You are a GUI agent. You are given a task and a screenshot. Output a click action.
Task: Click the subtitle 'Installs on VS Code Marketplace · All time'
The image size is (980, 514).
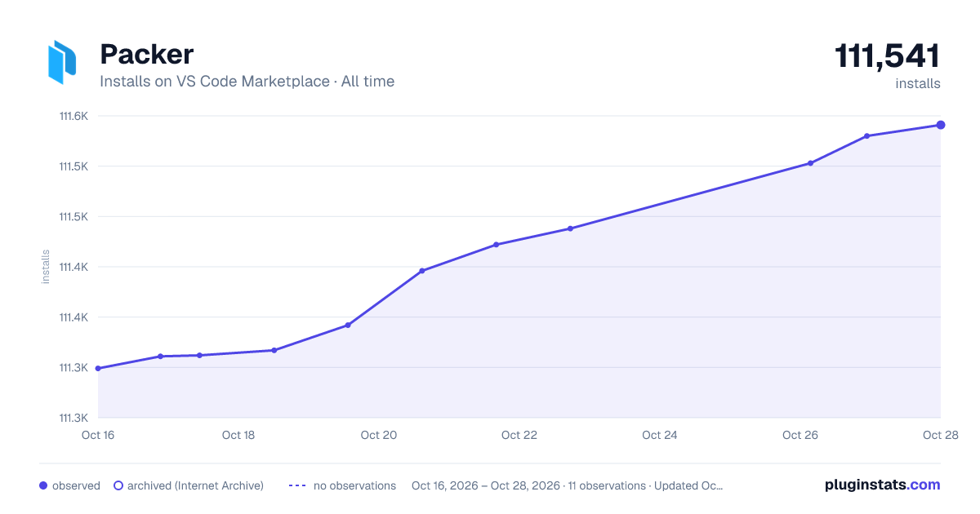click(247, 82)
